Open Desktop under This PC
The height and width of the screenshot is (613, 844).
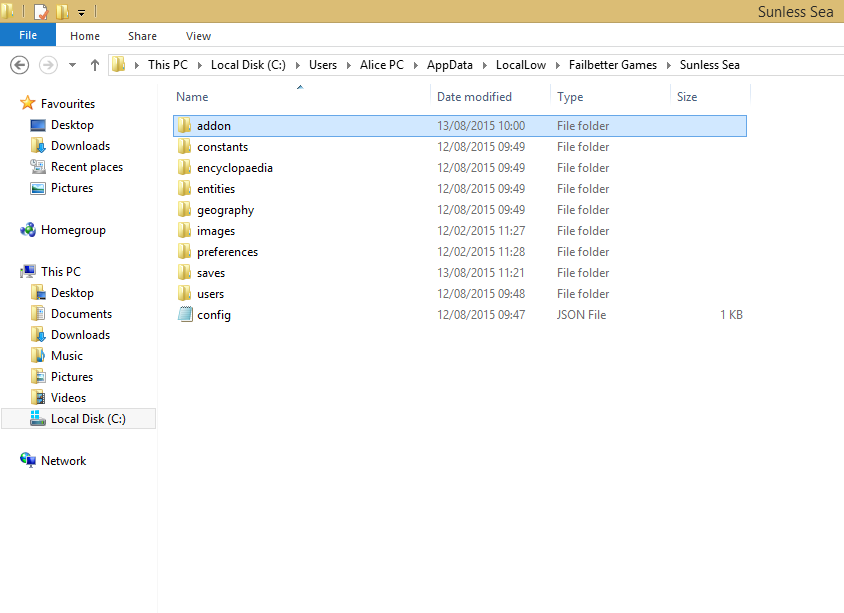tap(62, 293)
